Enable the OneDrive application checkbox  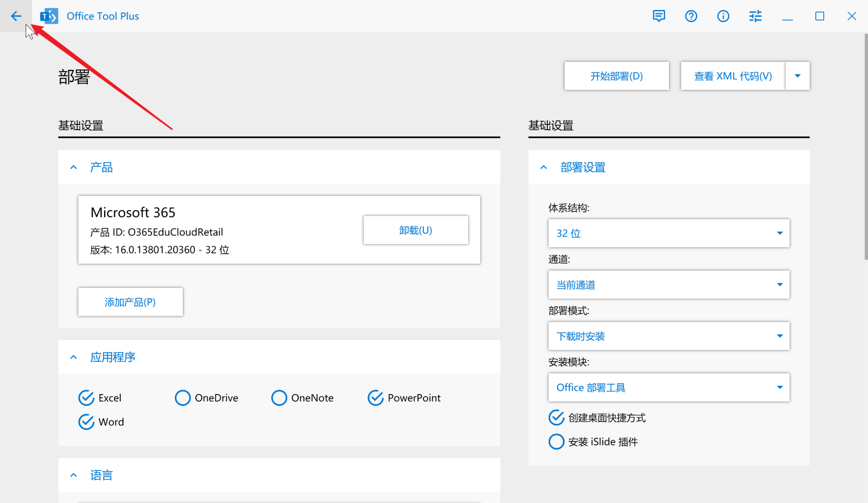pyautogui.click(x=183, y=398)
